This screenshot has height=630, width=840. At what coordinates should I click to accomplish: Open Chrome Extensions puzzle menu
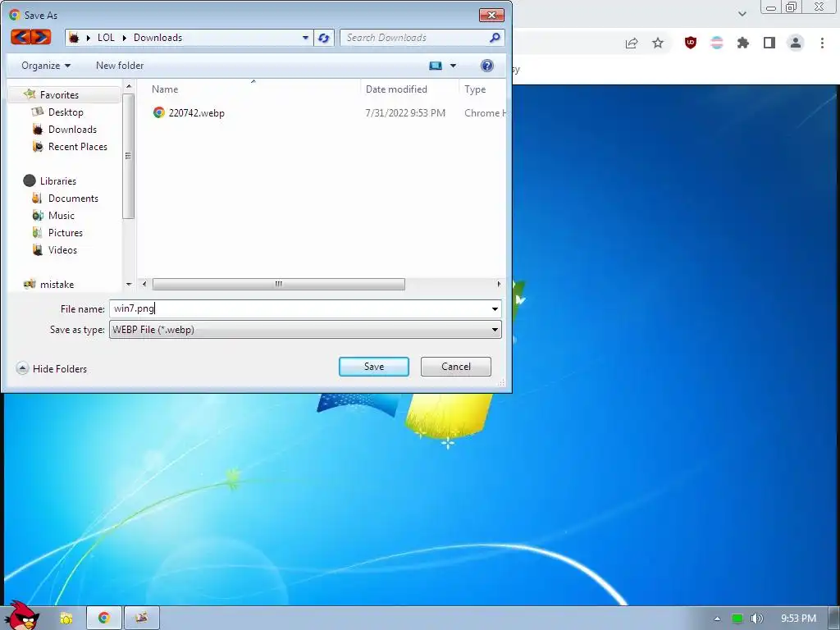(x=742, y=43)
